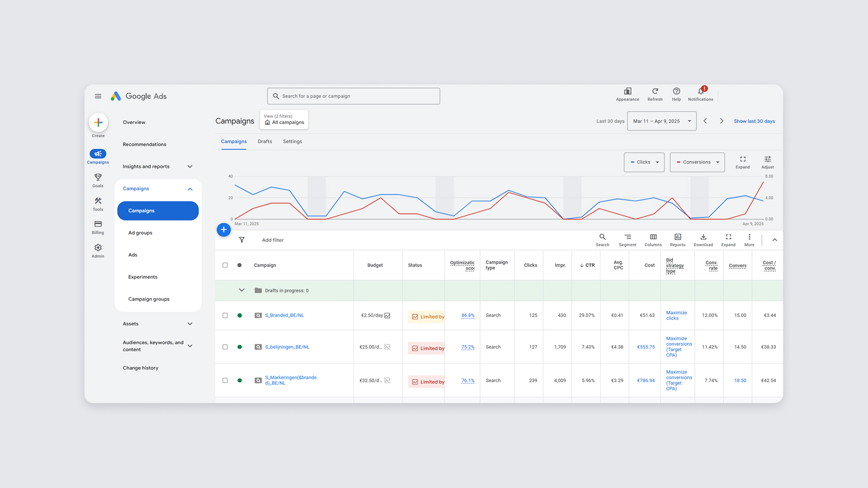868x488 pixels.
Task: Open the Settings tab
Action: [292, 141]
